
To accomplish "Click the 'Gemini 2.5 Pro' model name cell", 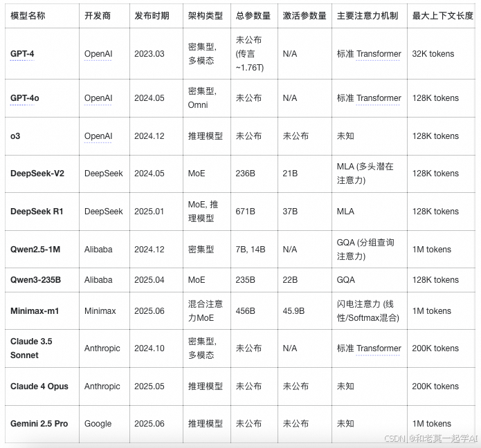I will coord(42,424).
